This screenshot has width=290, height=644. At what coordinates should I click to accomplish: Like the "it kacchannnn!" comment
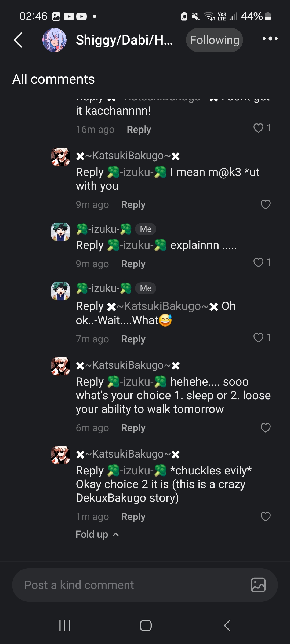[258, 128]
